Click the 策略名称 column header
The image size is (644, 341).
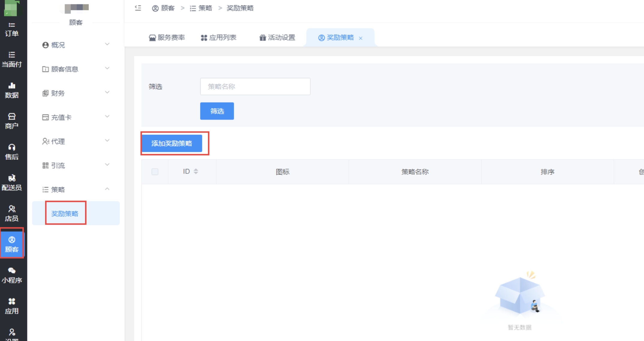click(415, 172)
